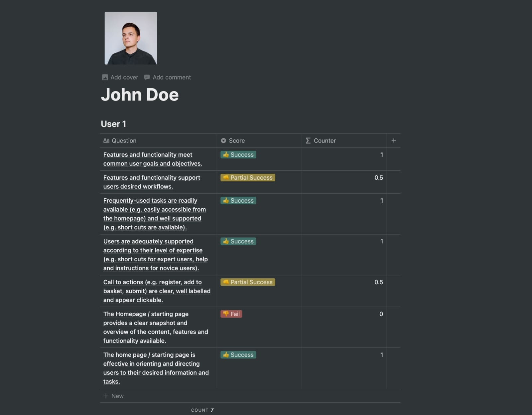Open the Question column header

pos(158,141)
